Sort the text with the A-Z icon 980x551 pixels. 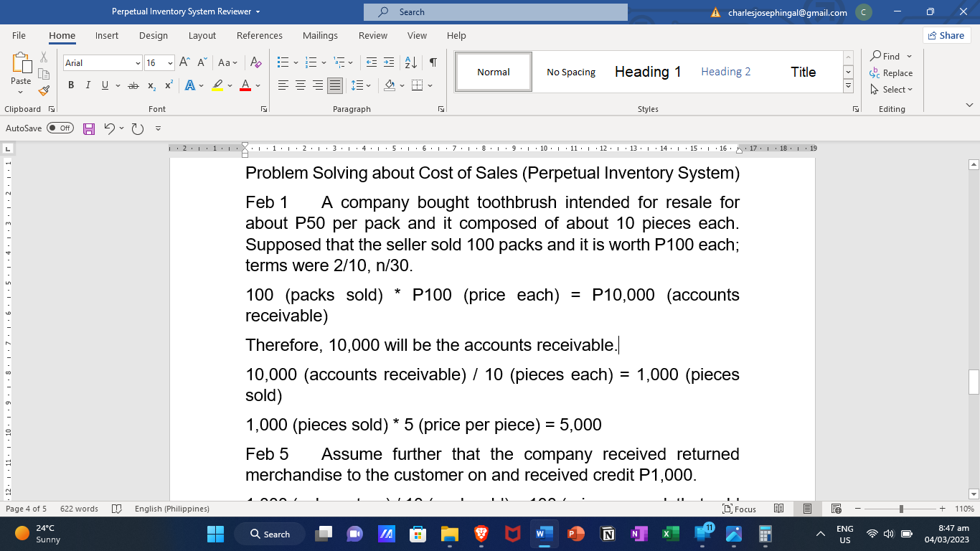411,63
